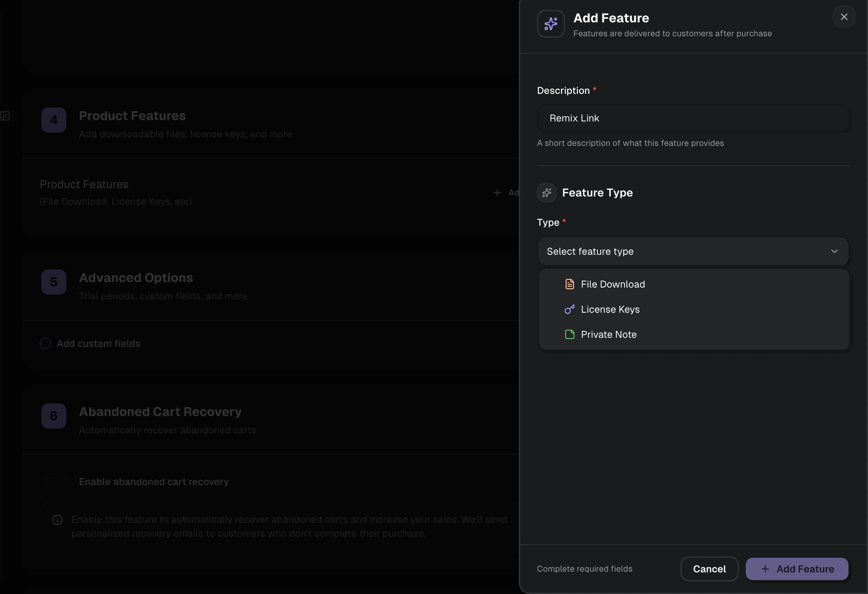Screen dimensions: 868x594
Task: Select Private Note feature type
Action: [x=609, y=334]
